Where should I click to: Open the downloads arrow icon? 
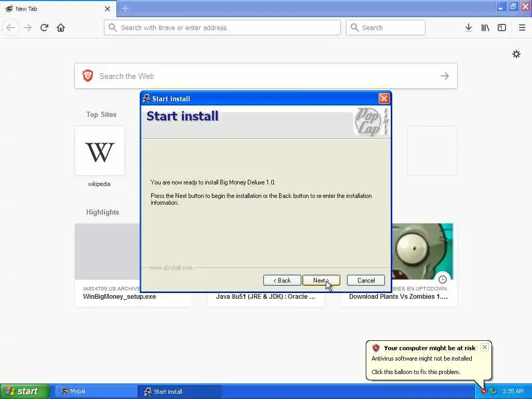(x=469, y=28)
